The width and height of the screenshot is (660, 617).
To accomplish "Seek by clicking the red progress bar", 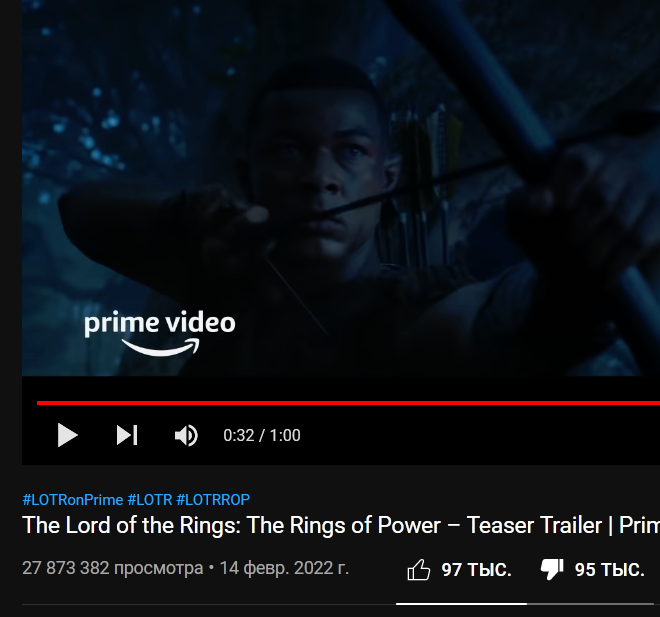I will coord(348,403).
